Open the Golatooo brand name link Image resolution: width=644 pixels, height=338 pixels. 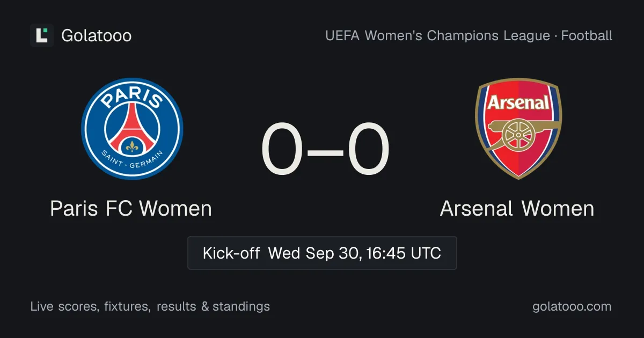[97, 36]
